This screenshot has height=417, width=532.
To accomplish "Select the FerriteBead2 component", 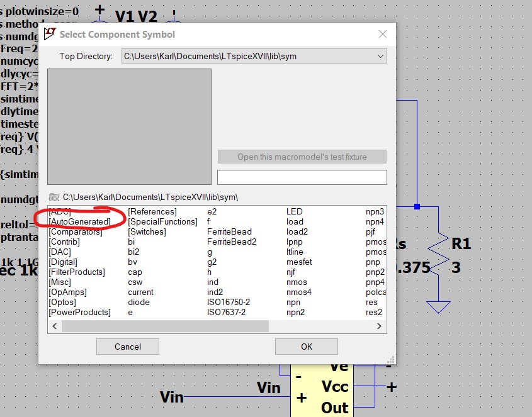I will coord(232,242).
